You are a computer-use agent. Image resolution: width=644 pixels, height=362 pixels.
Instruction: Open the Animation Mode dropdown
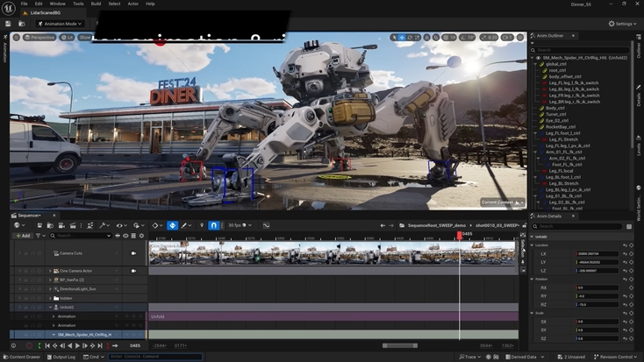(x=60, y=24)
